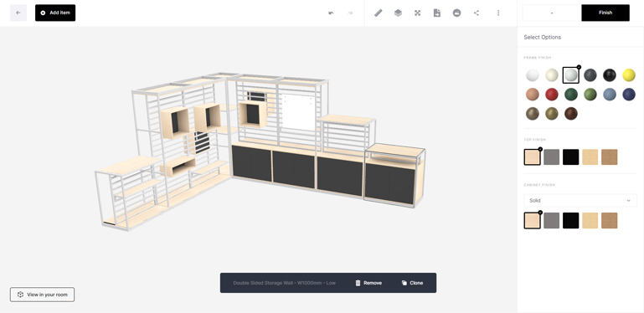Select the grey cabinet finish swatch

tap(552, 221)
